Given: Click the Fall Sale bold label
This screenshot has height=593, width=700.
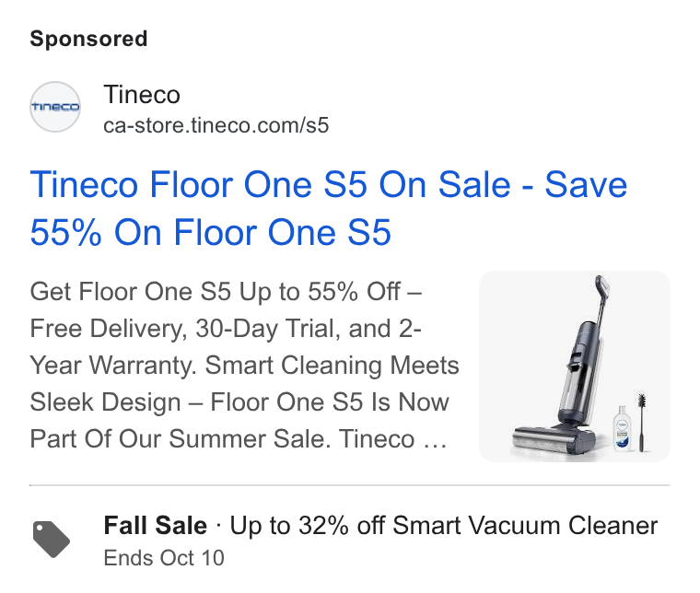Looking at the screenshot, I should [156, 525].
